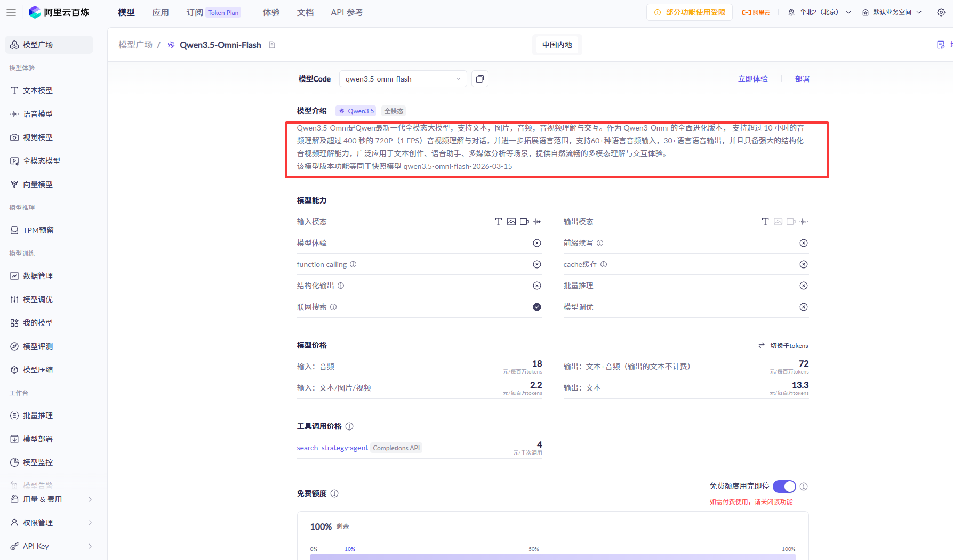The width and height of the screenshot is (953, 560).
Task: Click info icon next to 工具调用价格
Action: (x=349, y=426)
